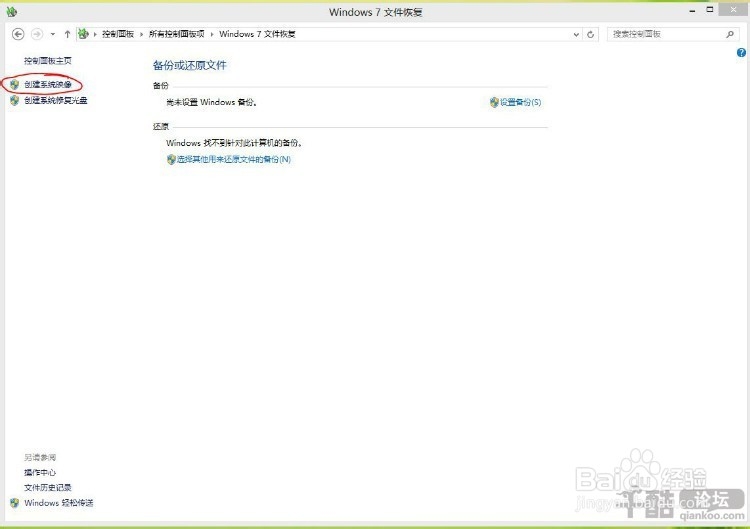Click 创建系统修复光盘 link

pos(55,100)
